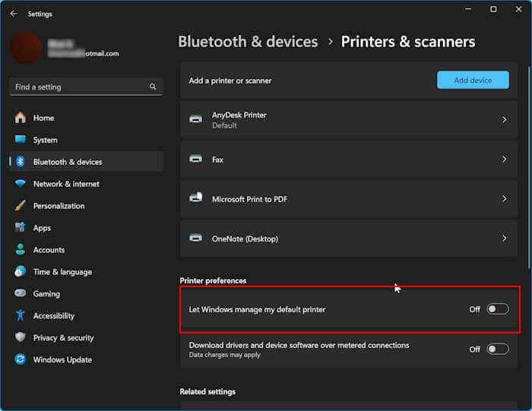This screenshot has height=411, width=532.
Task: Click the Add device button
Action: click(x=473, y=80)
